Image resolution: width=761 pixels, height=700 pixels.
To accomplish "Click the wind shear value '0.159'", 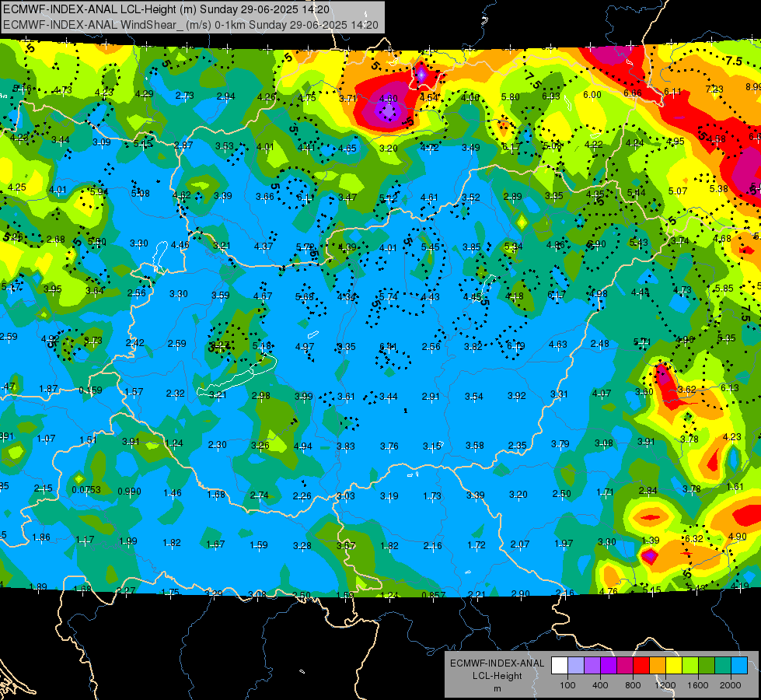I will [90, 390].
